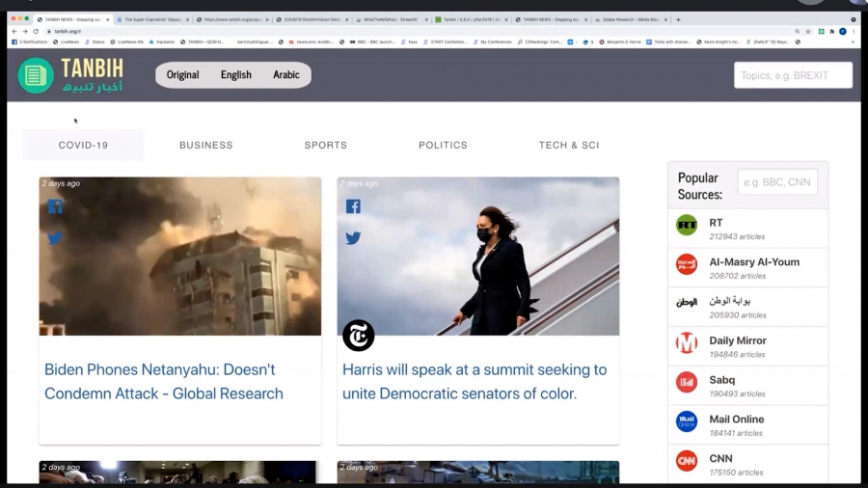Open the Biden Phones Netanyahu headline
Viewport: 868px width, 488px height.
(164, 381)
